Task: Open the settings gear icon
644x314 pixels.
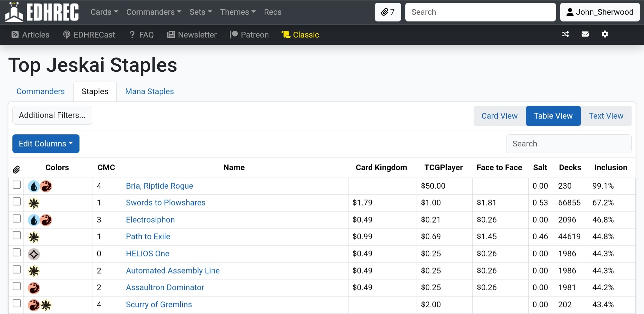Action: [605, 34]
